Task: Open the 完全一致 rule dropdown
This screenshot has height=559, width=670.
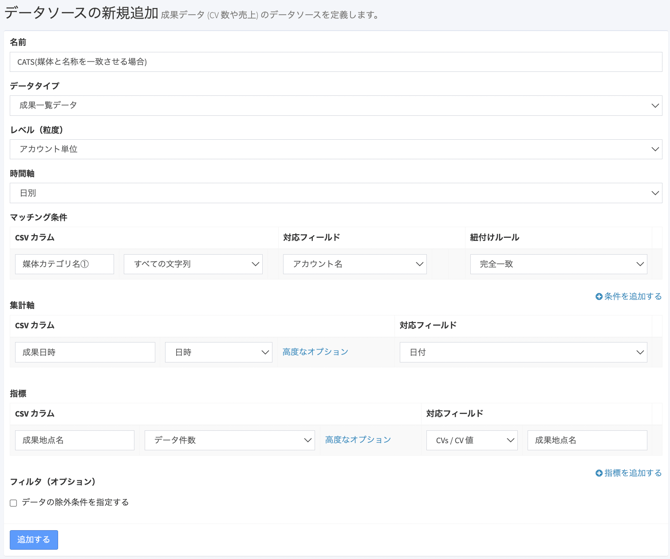Action: (558, 264)
